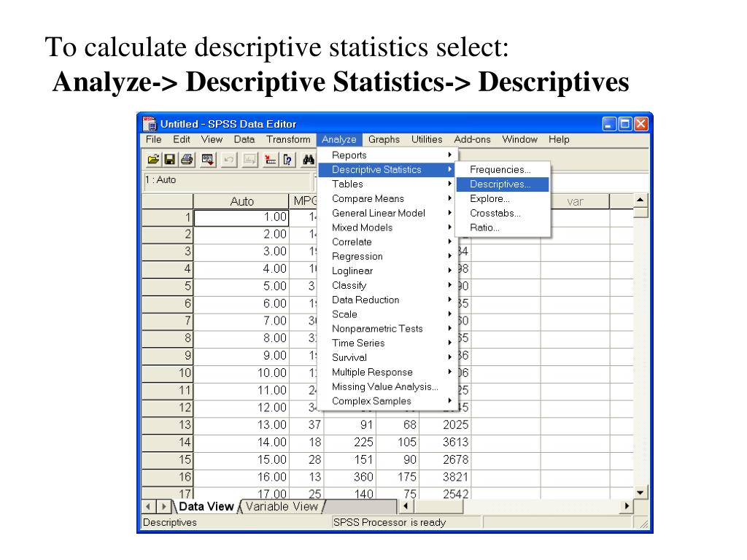The image size is (747, 560).
Task: Open the Add-ons menu
Action: click(472, 139)
